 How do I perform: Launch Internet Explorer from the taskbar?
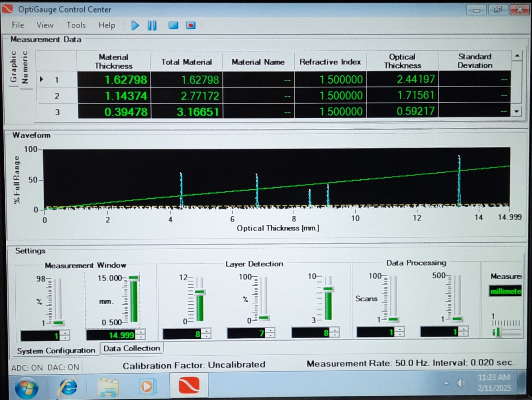[x=68, y=387]
